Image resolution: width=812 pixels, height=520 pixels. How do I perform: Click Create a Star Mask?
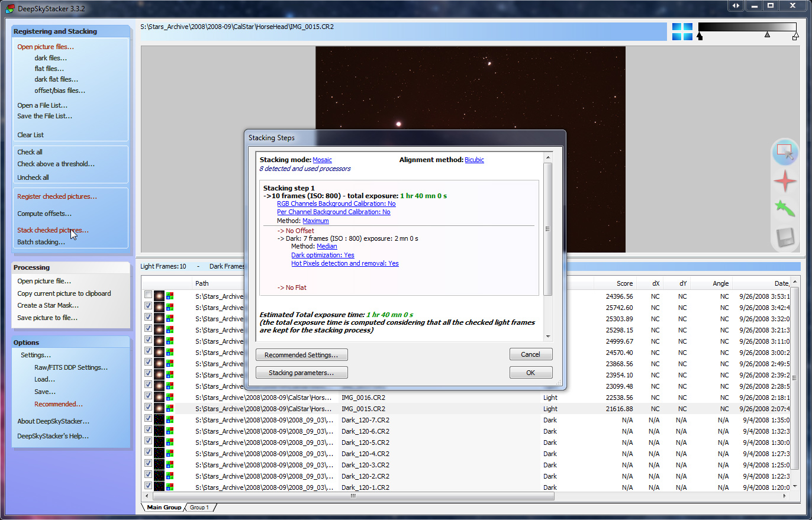click(48, 305)
